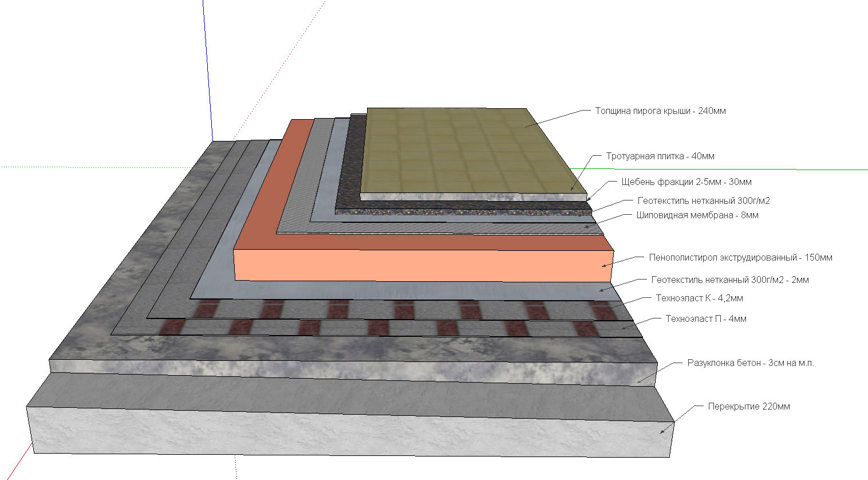
Task: Select the 'Шиповидная мембрана - 8мм' text
Action: 697,215
